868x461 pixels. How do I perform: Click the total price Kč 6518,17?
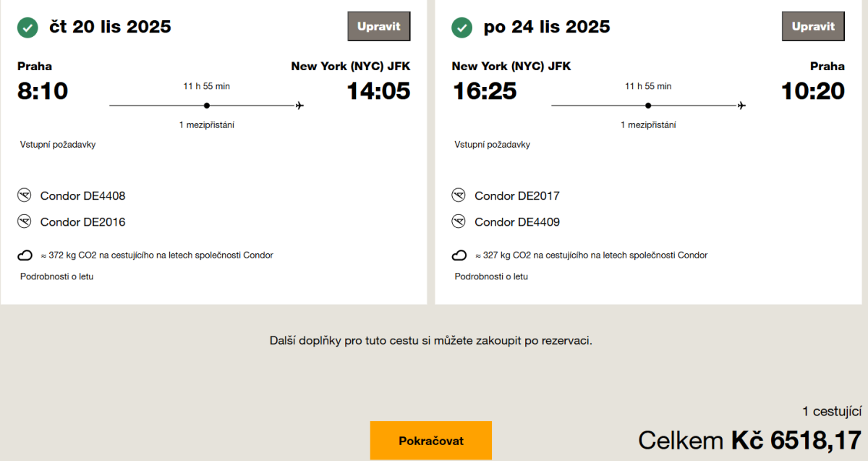pyautogui.click(x=796, y=440)
